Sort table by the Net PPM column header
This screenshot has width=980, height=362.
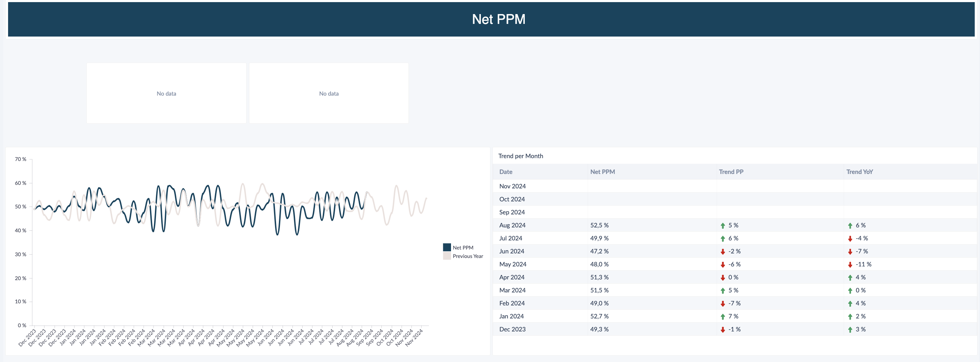coord(602,172)
